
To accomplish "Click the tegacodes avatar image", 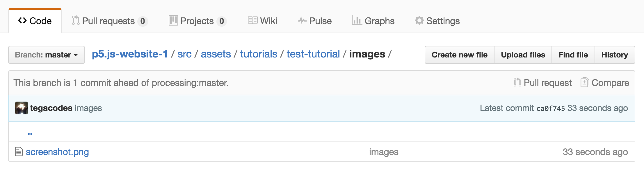I will click(x=22, y=108).
